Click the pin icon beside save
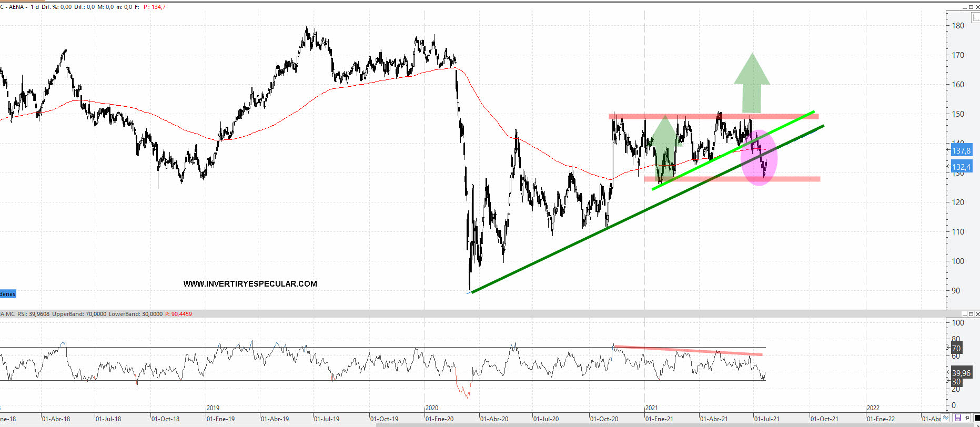Image resolution: width=980 pixels, height=427 pixels. click(x=966, y=418)
